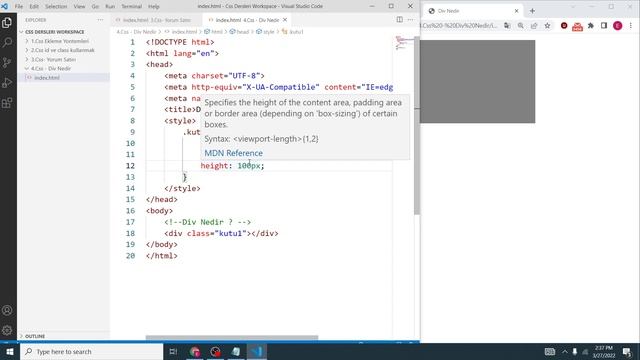Screen dimensions: 640x360
Task: Open the Run menu
Action: (110, 7)
